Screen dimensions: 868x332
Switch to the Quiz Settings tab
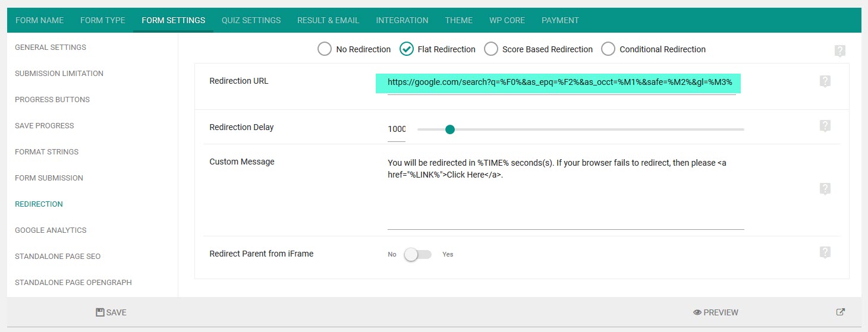coord(251,20)
